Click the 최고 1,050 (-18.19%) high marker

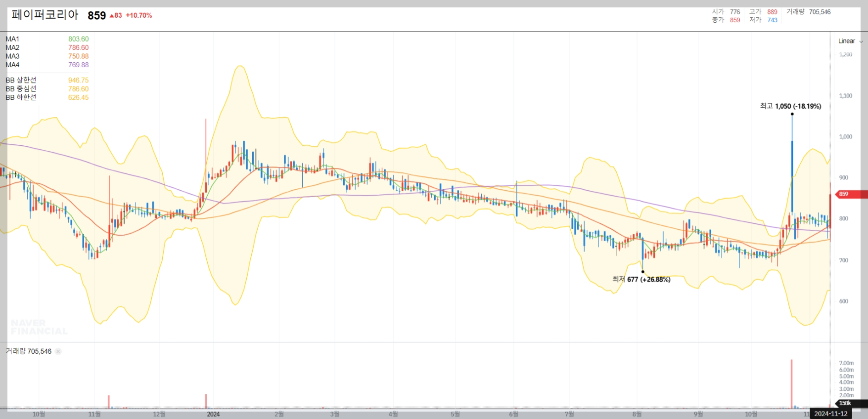pos(790,106)
